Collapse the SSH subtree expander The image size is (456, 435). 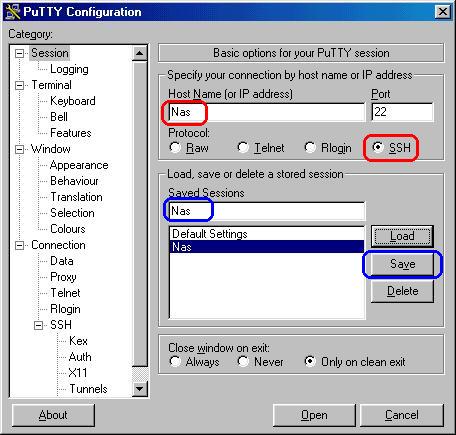pyautogui.click(x=39, y=325)
